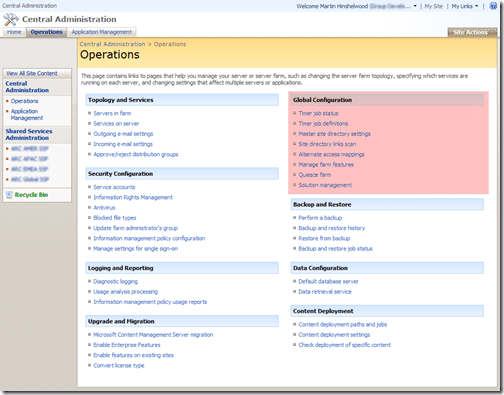Viewport: 504px width, 395px height.
Task: Open Manage settings for single sign-on
Action: pyautogui.click(x=135, y=249)
